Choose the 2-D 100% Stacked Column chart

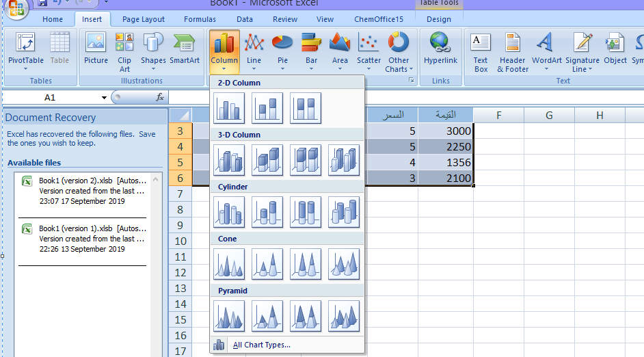(x=306, y=108)
